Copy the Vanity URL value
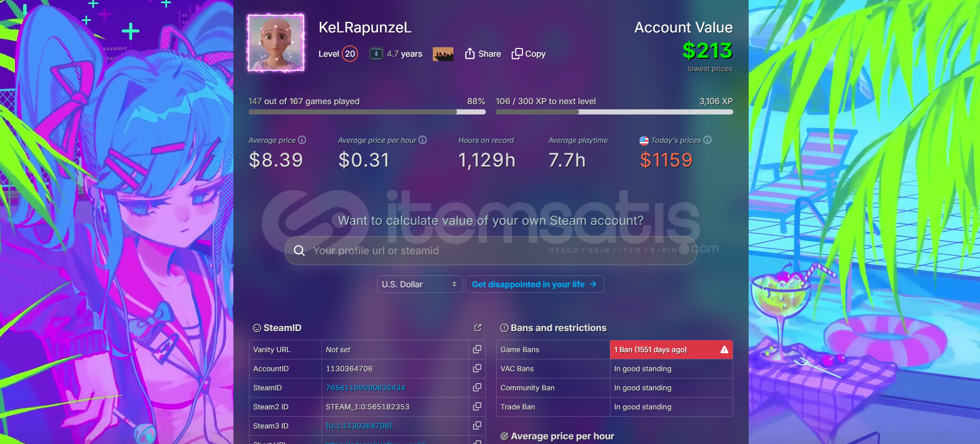Viewport: 980px width, 444px height. pyautogui.click(x=477, y=349)
